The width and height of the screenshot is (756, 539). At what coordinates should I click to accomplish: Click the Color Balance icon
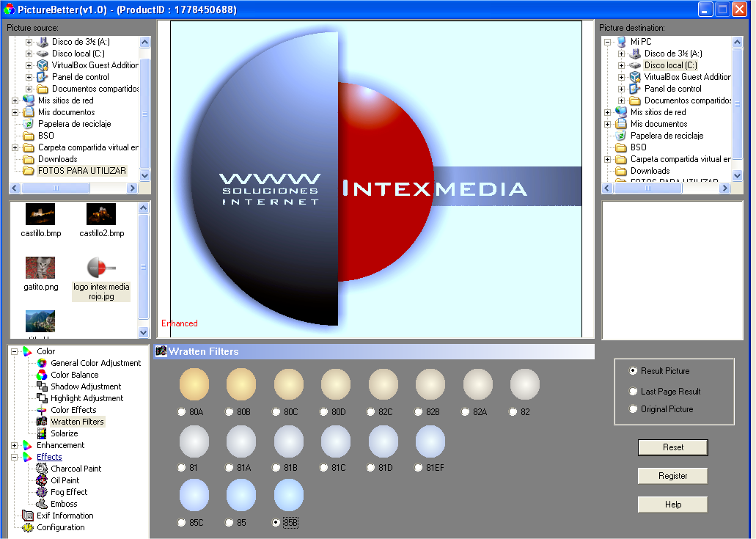point(42,375)
